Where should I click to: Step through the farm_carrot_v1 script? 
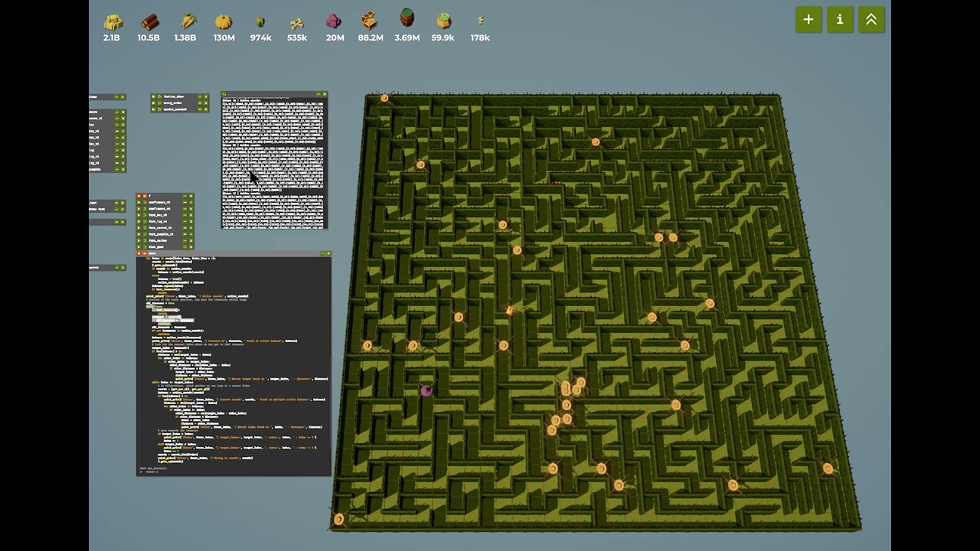click(x=145, y=228)
